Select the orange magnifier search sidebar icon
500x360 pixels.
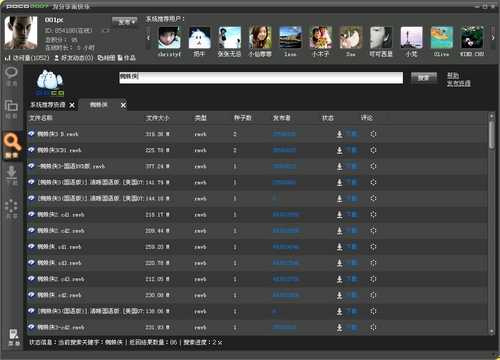point(12,146)
